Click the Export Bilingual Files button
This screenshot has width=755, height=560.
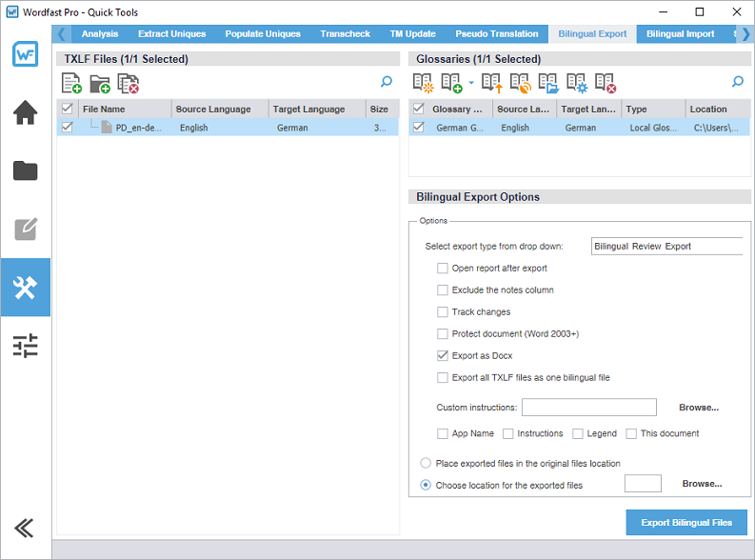686,523
